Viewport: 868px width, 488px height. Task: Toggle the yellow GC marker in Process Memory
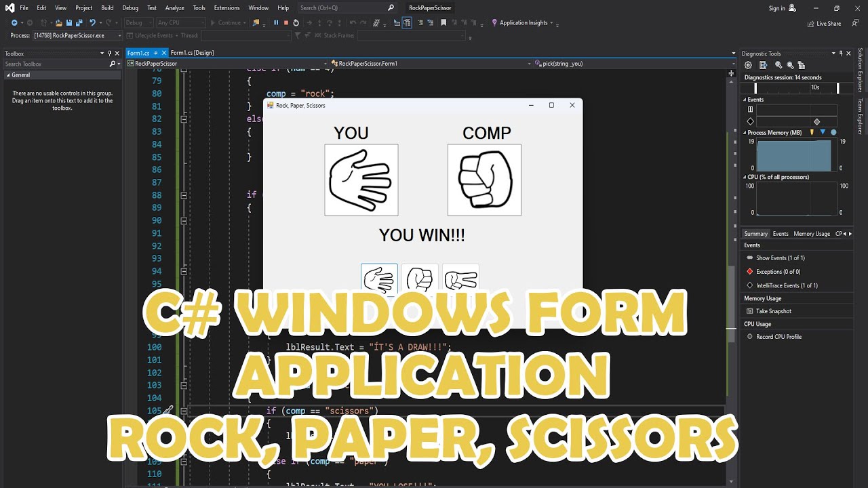pos(812,132)
